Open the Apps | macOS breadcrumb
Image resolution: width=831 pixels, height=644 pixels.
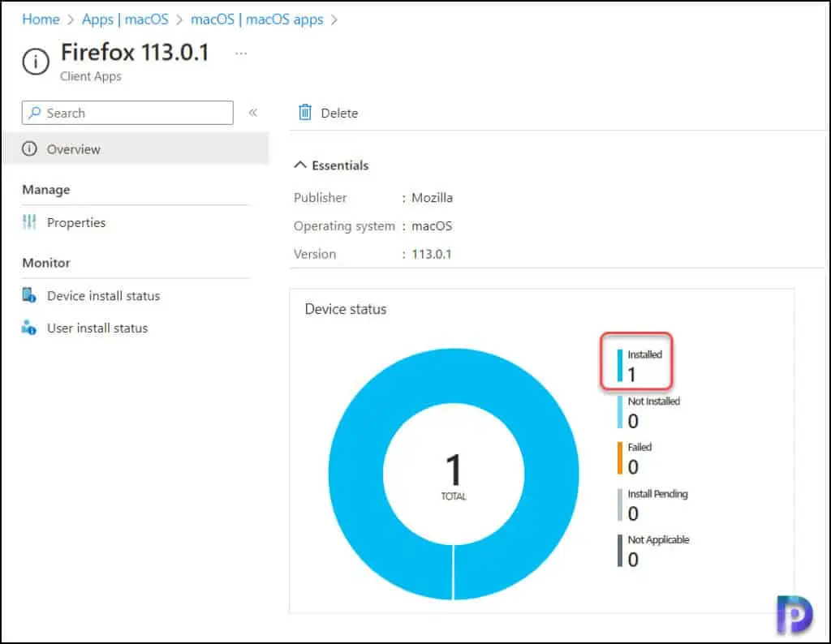(125, 19)
